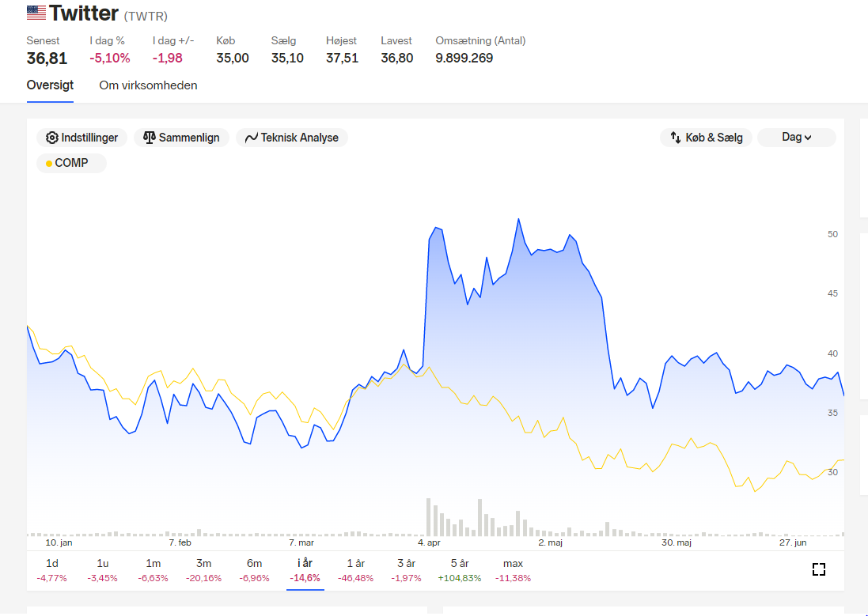Click the TWTR ticker symbol
Viewport: 868px width, 616px height.
[146, 16]
